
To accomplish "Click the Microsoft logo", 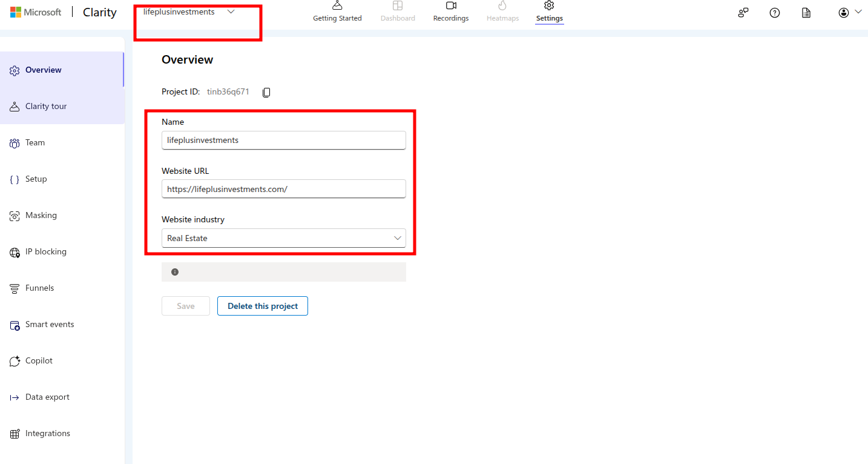I will point(36,12).
